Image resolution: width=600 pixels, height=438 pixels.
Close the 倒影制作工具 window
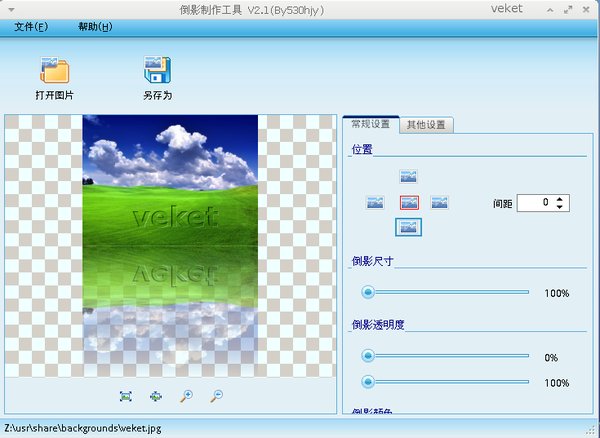586,10
